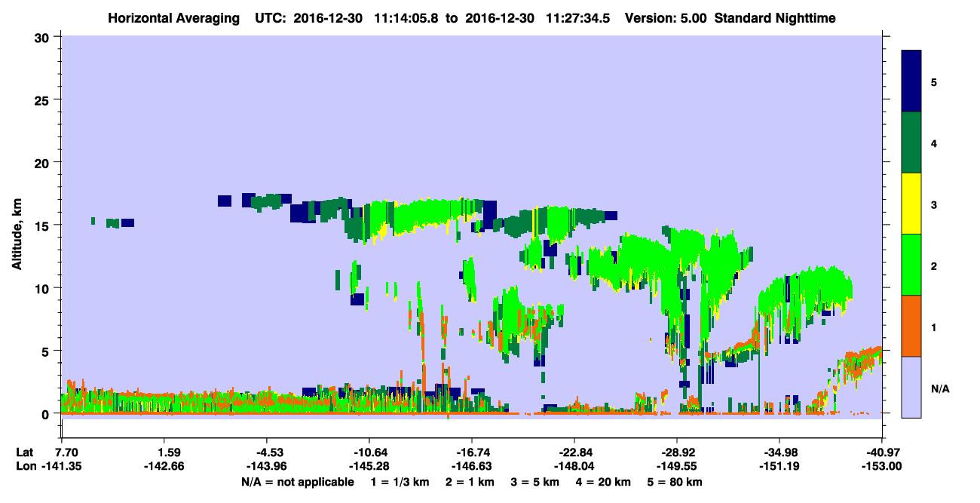Click the lavender N/A colorbar segment
The height and width of the screenshot is (503, 980).
[911, 387]
